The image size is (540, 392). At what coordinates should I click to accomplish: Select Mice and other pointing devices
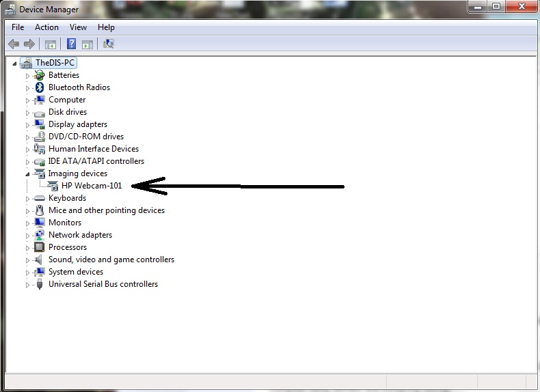tap(106, 210)
